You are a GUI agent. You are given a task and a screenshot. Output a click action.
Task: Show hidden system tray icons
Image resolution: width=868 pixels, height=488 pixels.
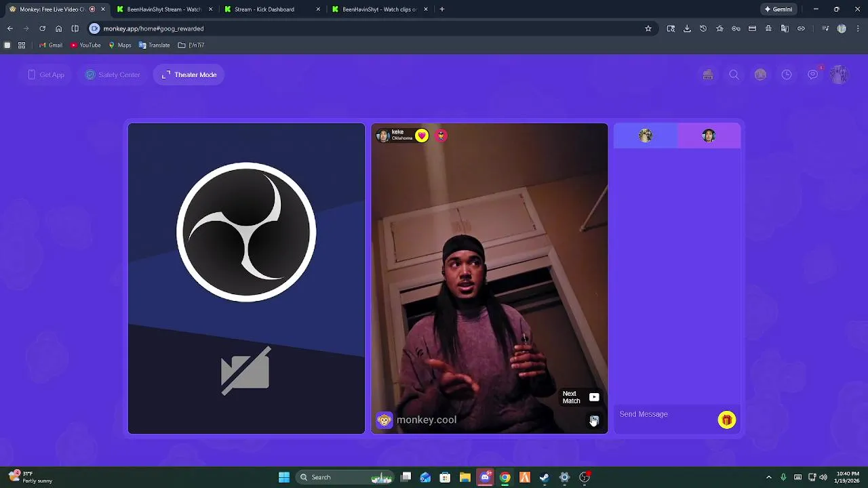coord(768,477)
